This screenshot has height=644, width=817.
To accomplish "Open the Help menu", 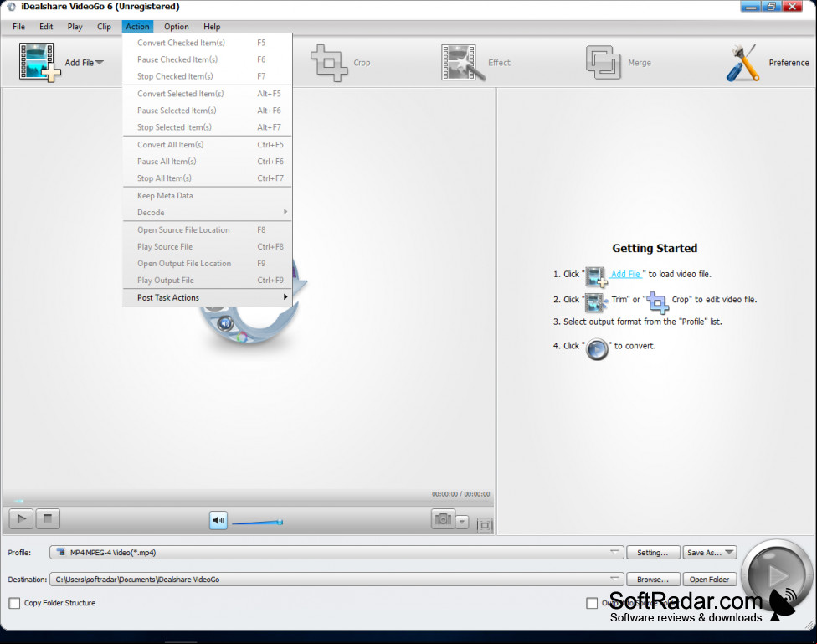I will click(212, 27).
